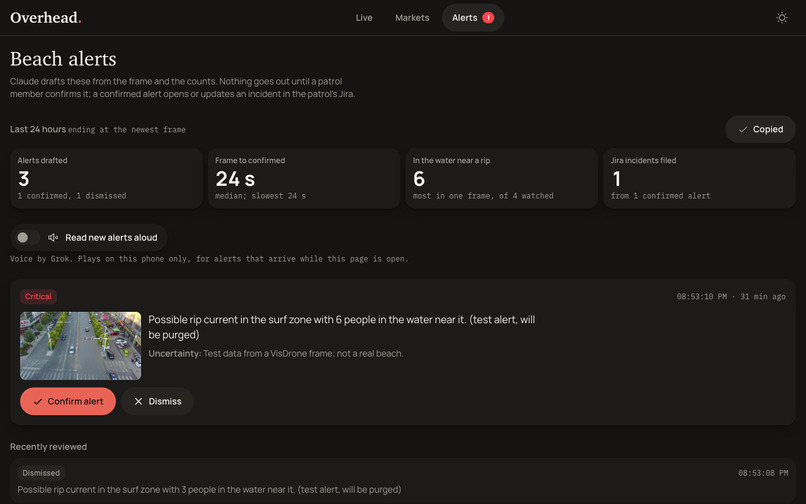This screenshot has width=806, height=504.
Task: Click the Critical severity tag
Action: tap(38, 296)
